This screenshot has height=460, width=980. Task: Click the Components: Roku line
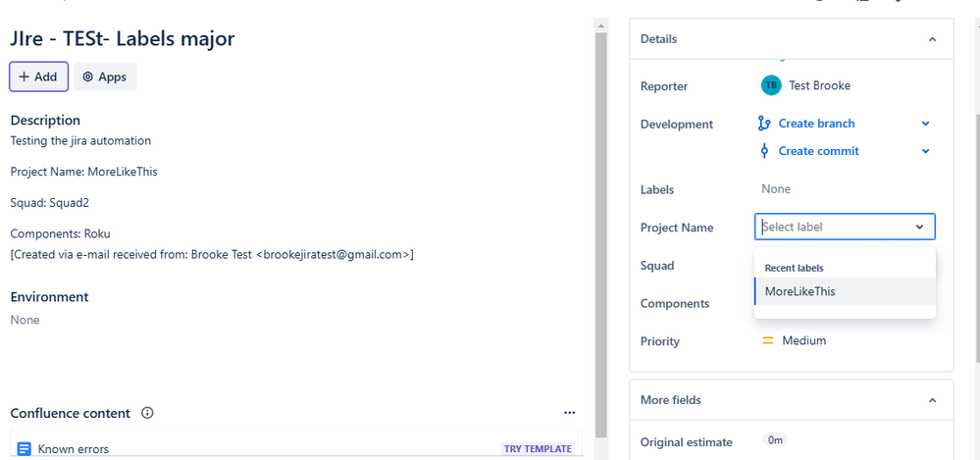60,233
